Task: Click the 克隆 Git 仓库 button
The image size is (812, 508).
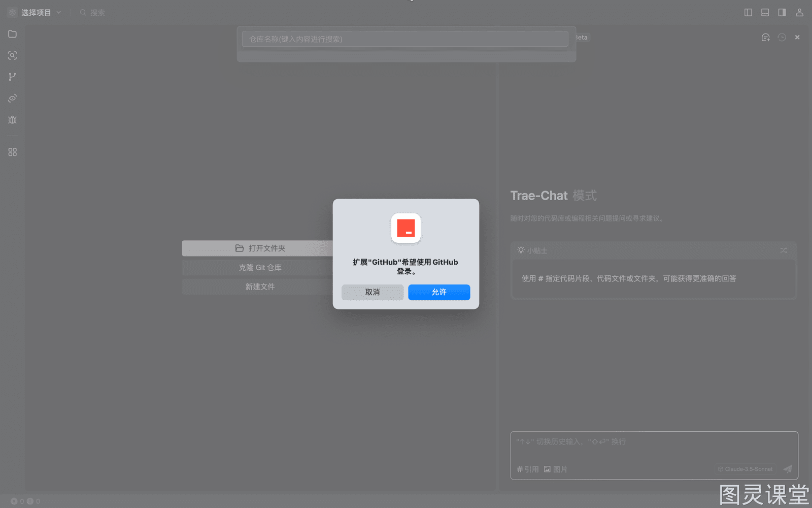Action: tap(260, 268)
